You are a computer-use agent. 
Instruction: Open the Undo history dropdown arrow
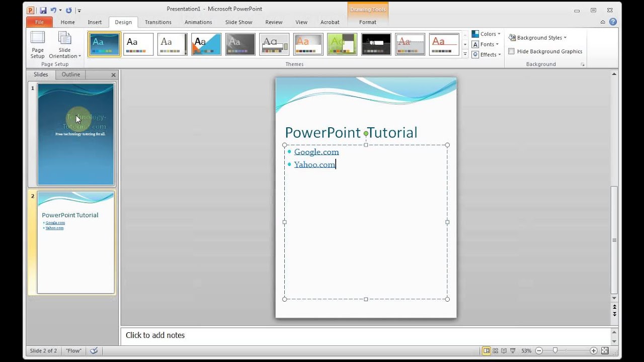tap(60, 10)
